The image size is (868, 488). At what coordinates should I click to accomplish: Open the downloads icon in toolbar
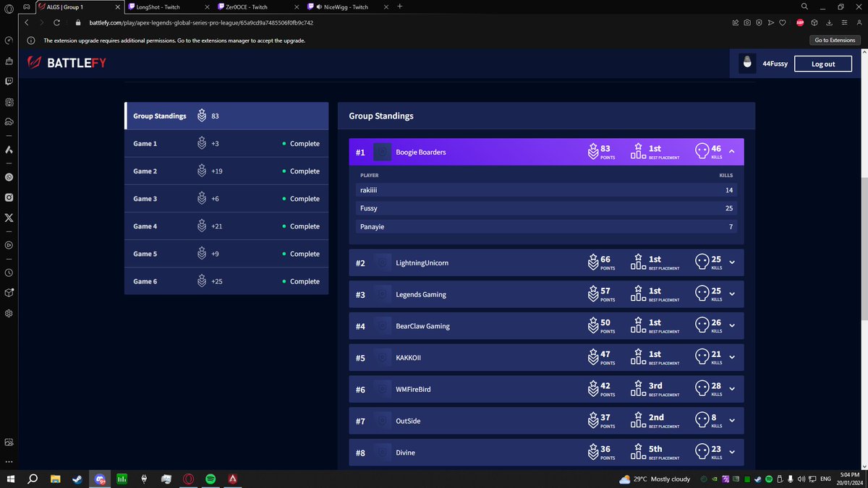pos(829,22)
